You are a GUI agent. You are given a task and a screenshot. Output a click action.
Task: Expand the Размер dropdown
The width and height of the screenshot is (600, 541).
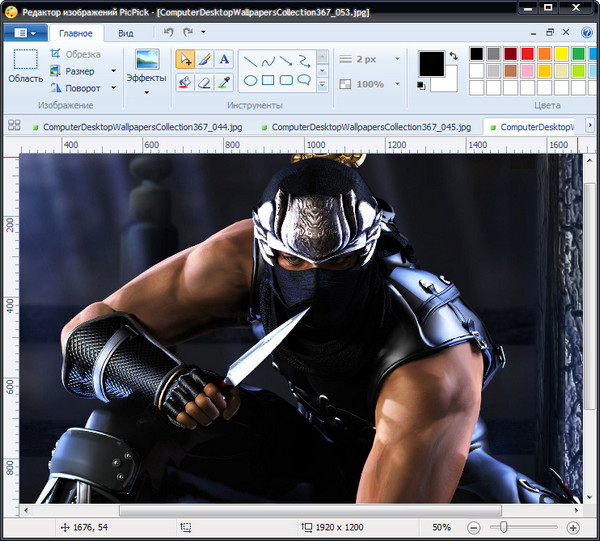tap(113, 71)
